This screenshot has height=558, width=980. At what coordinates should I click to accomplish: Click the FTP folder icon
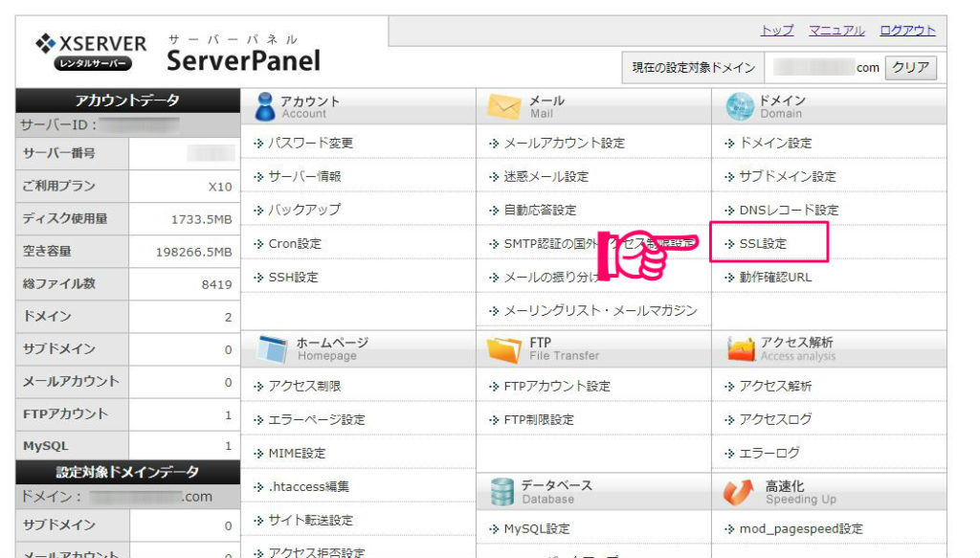[504, 349]
